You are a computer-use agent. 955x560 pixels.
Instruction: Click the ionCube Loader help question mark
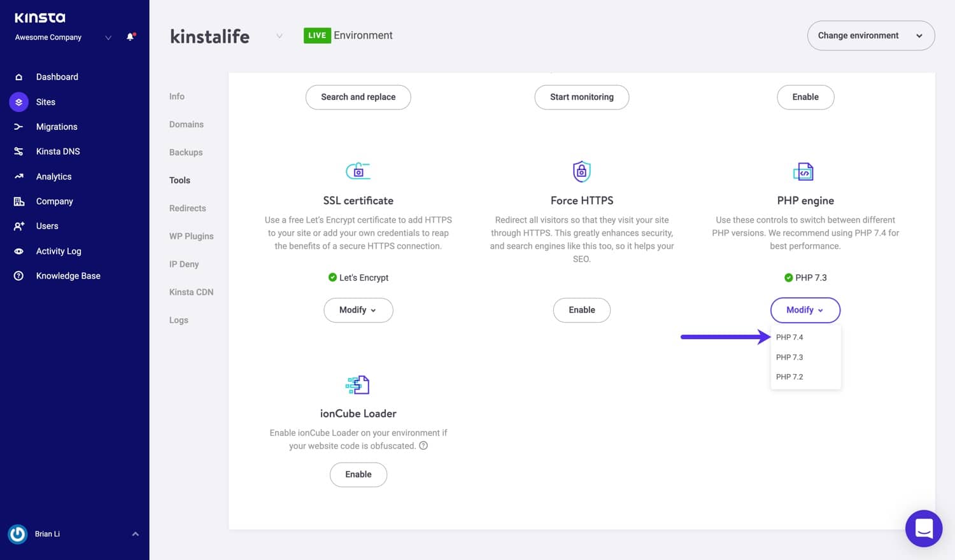(x=423, y=445)
